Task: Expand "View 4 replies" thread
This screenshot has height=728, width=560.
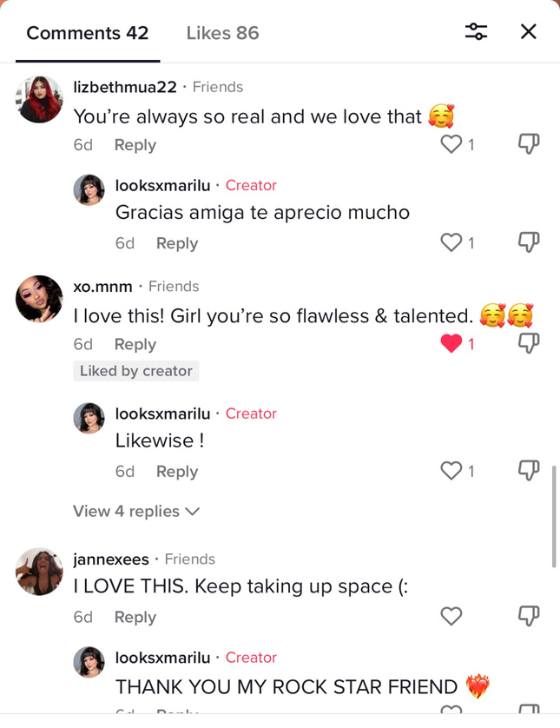Action: click(136, 512)
